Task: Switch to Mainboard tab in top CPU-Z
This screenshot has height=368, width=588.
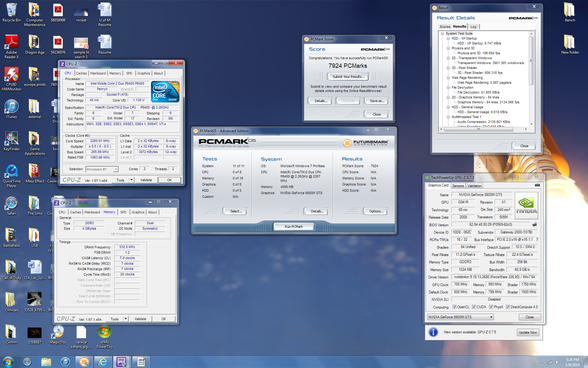Action: tap(98, 73)
